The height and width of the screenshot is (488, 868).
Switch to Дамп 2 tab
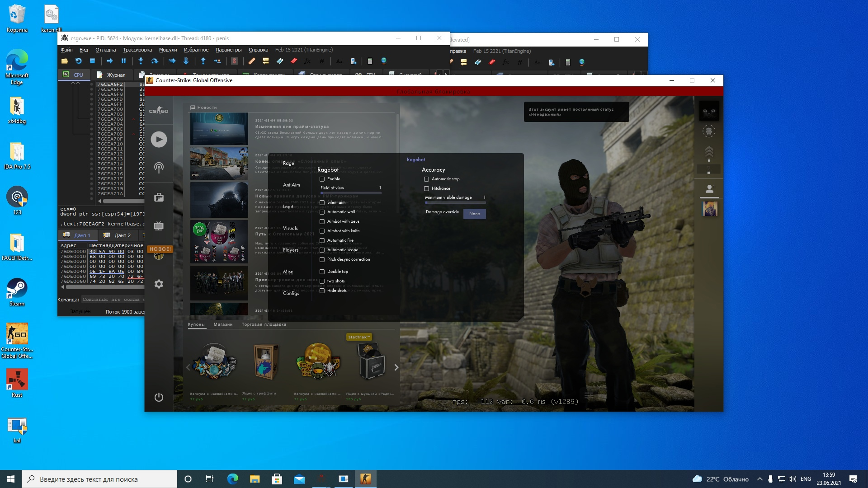click(x=118, y=235)
